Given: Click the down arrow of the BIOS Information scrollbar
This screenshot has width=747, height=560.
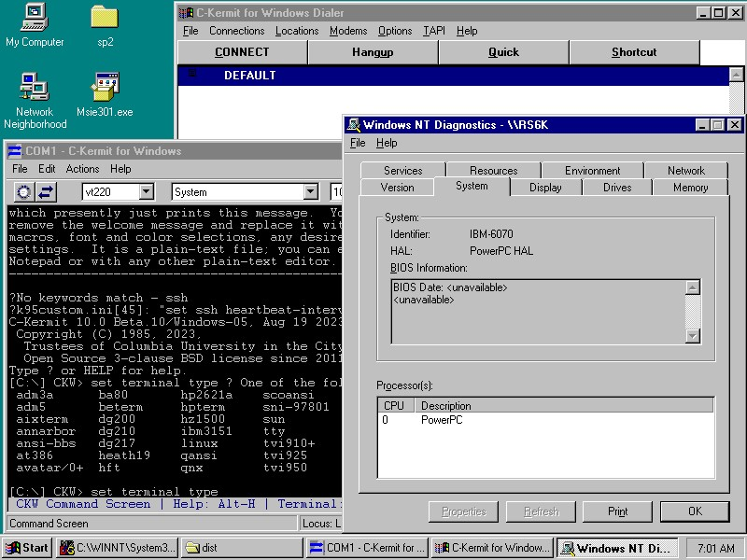Looking at the screenshot, I should [x=692, y=336].
